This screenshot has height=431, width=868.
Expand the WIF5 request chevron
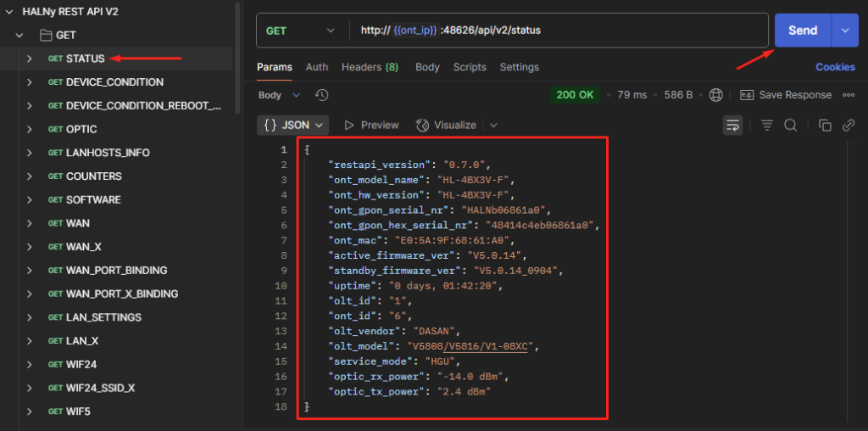pos(30,411)
